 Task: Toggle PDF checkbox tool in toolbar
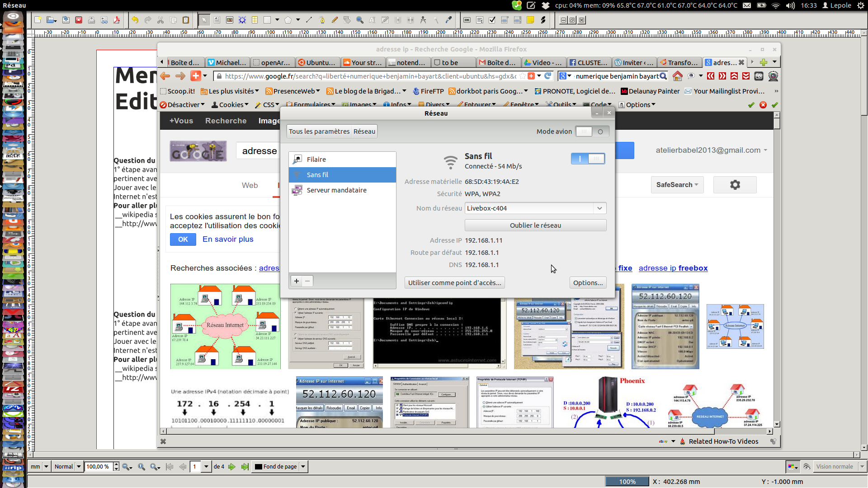coord(492,20)
